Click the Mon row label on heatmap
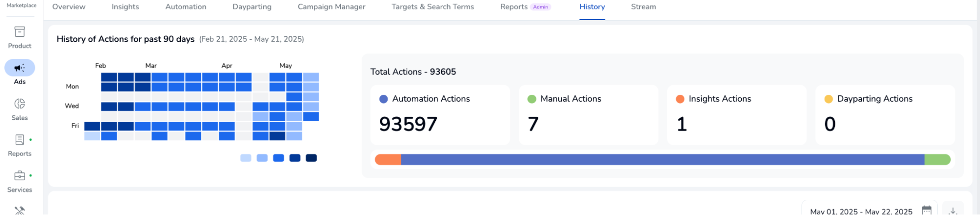 (x=72, y=86)
